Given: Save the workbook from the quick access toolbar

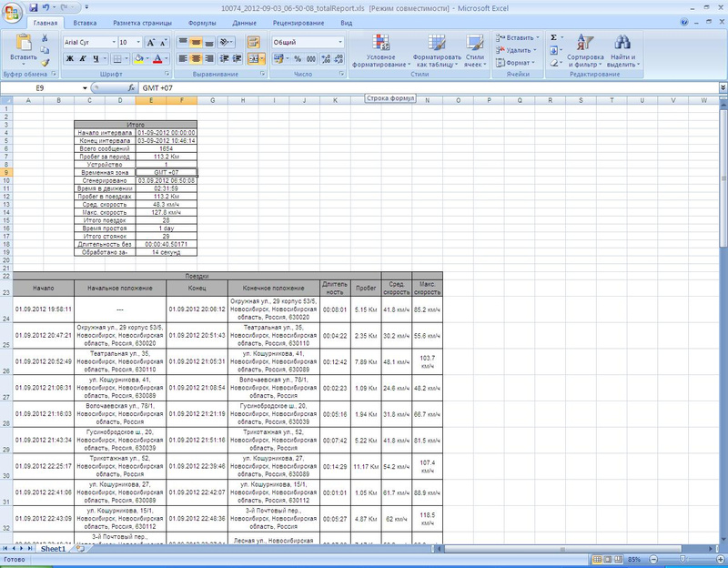Looking at the screenshot, I should tap(33, 6).
